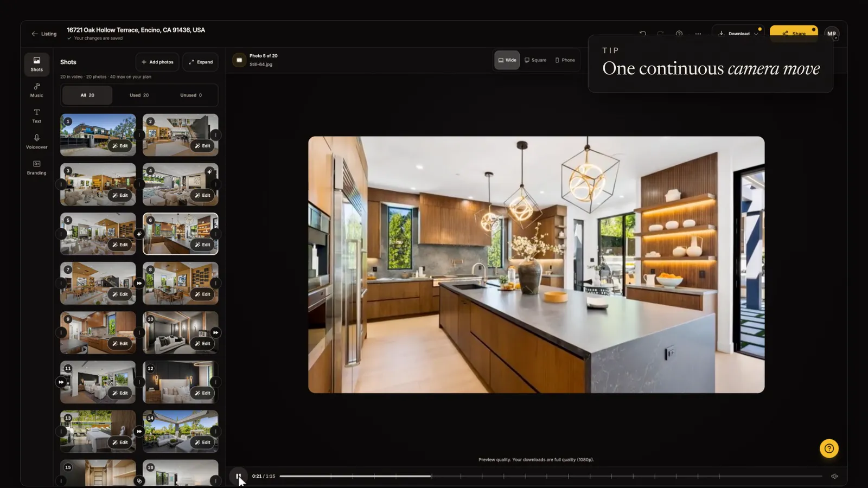Open the Text panel
The height and width of the screenshot is (488, 868).
36,116
